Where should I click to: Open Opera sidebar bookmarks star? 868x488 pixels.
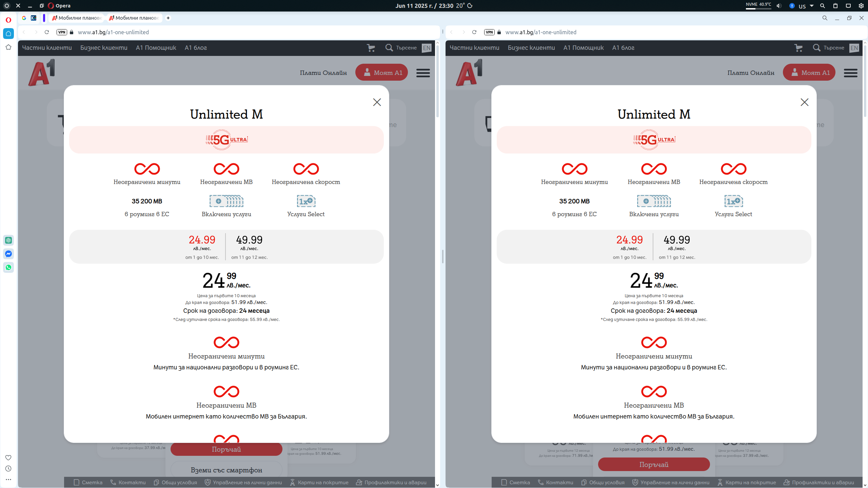tap(8, 47)
